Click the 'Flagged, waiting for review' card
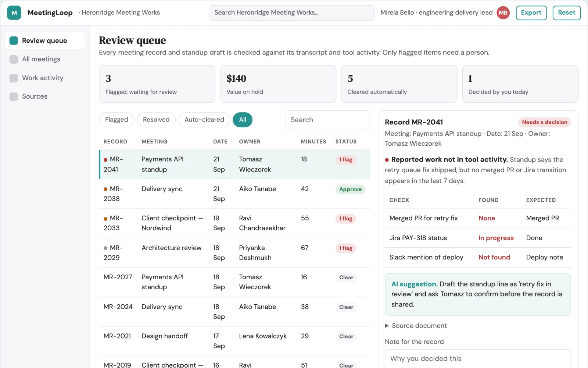This screenshot has width=588, height=368. pos(157,84)
